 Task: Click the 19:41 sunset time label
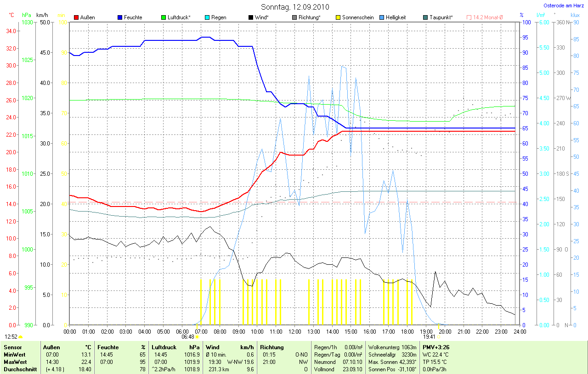429,336
